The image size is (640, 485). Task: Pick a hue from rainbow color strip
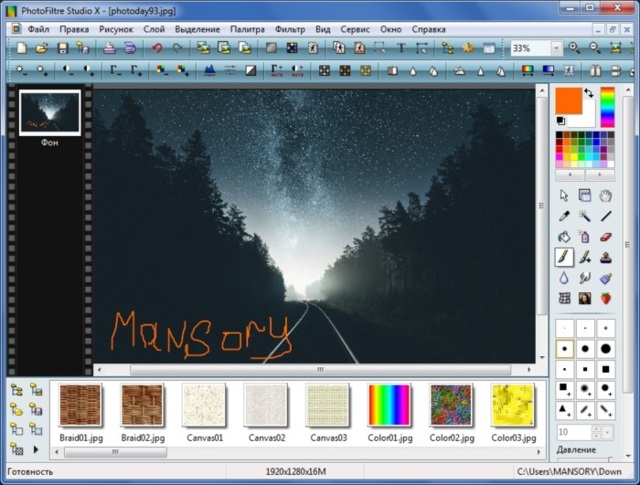607,107
